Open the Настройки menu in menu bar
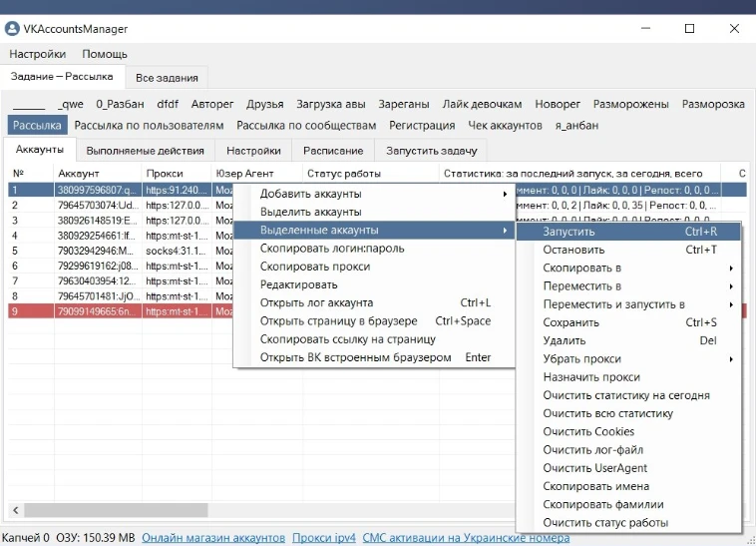Image resolution: width=756 pixels, height=546 pixels. coord(38,54)
